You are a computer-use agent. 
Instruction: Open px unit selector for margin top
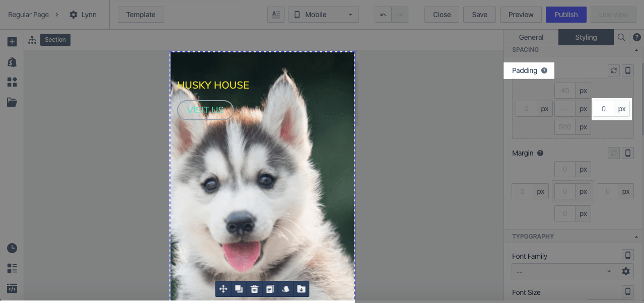[583, 170]
